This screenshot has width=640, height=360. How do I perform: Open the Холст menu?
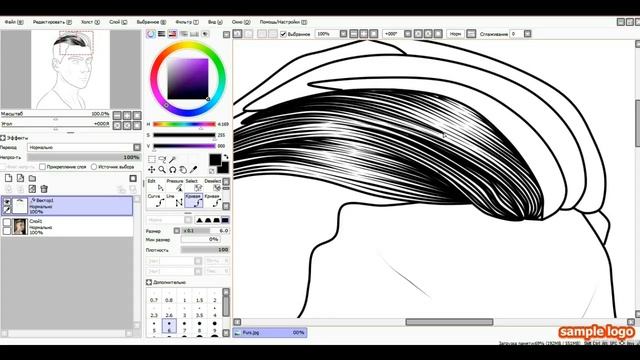[90, 22]
